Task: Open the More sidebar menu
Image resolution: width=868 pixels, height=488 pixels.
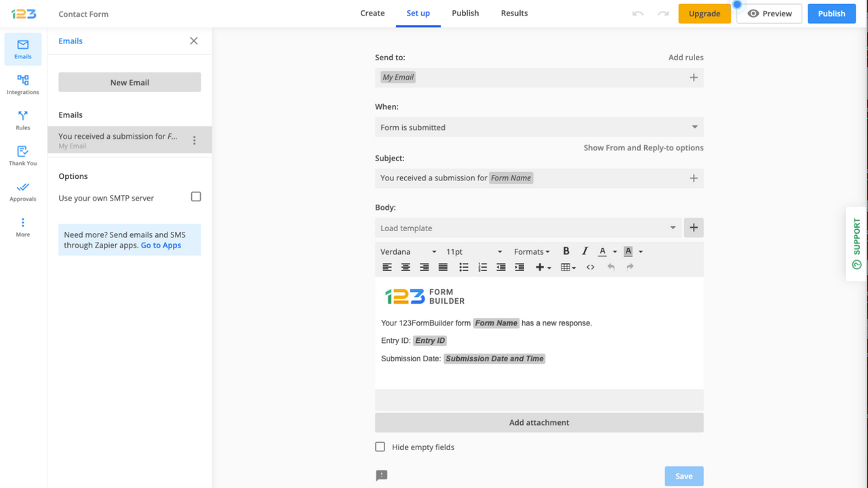Action: (x=23, y=227)
